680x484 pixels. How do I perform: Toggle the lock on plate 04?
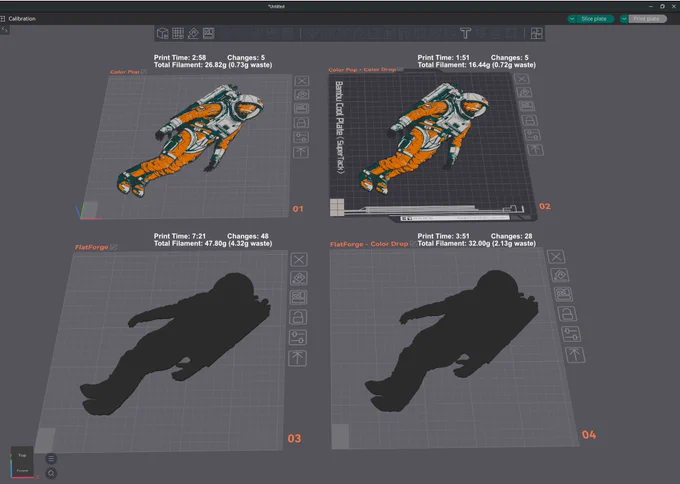[x=567, y=314]
